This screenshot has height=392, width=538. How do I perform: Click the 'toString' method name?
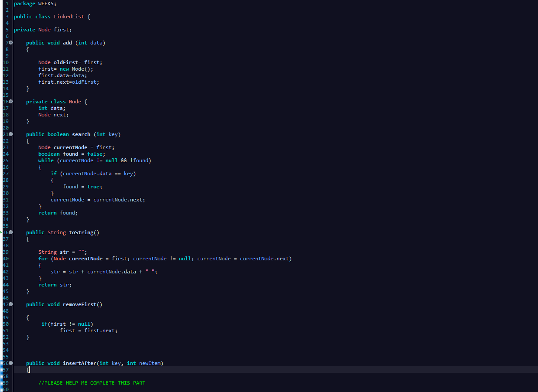click(81, 232)
